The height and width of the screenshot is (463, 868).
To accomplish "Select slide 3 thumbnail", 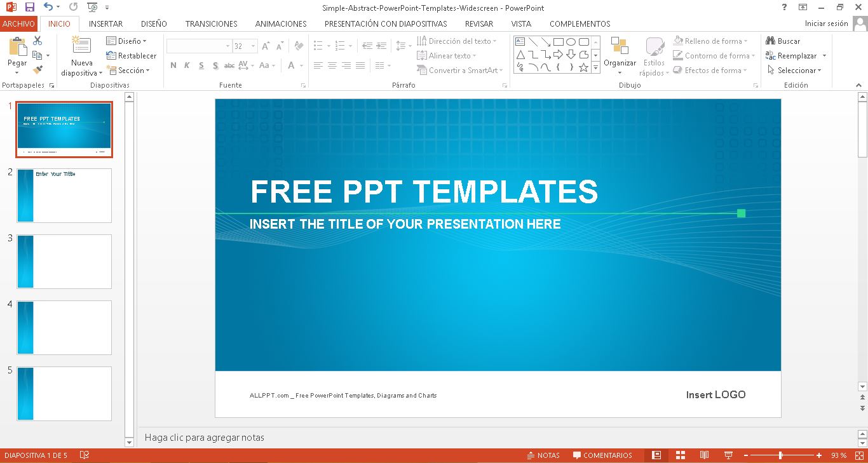I will [x=64, y=261].
